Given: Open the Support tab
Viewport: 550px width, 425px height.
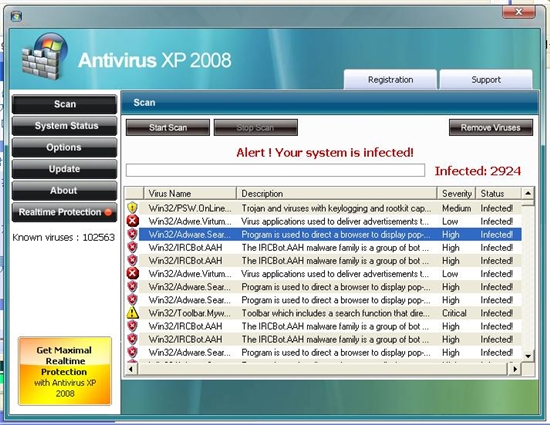Looking at the screenshot, I should click(x=486, y=80).
